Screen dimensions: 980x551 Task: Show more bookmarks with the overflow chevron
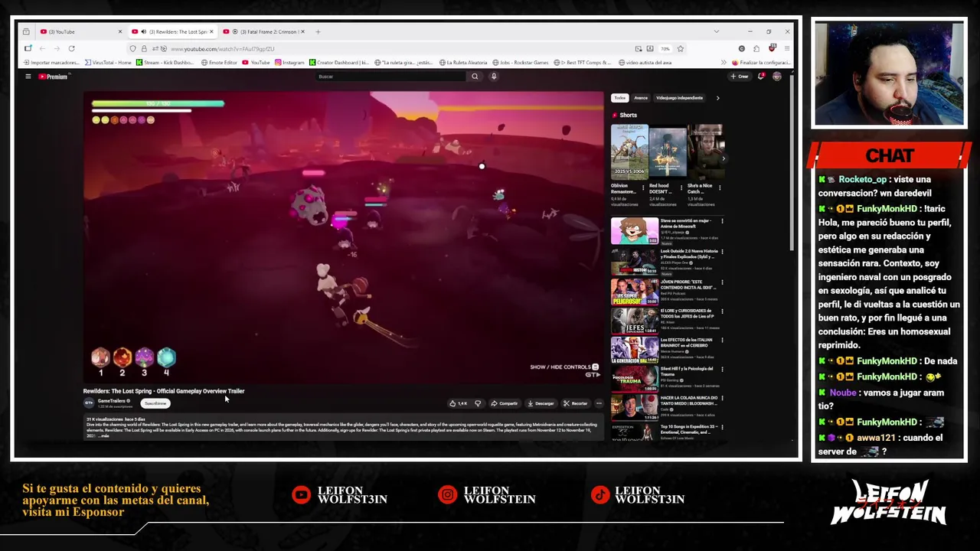click(x=724, y=63)
